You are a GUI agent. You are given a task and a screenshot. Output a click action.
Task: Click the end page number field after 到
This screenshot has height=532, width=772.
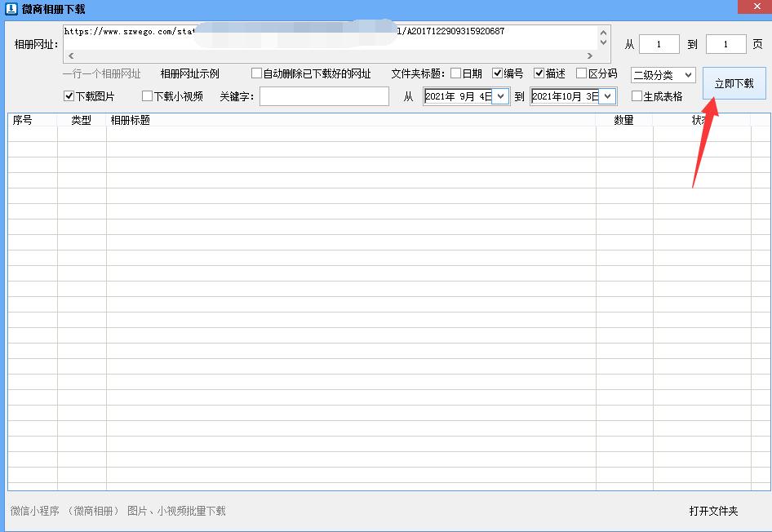725,44
